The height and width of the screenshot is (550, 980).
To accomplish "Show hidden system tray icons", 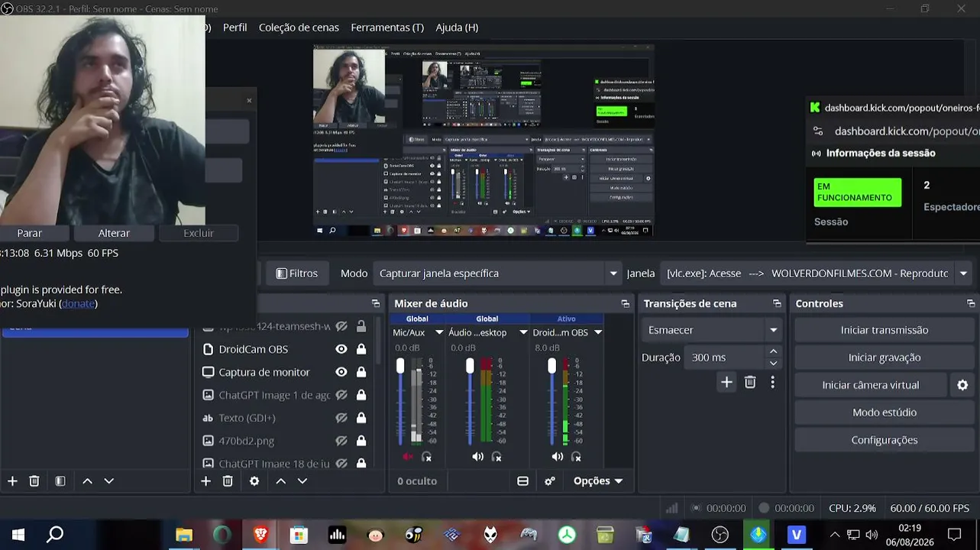I will [834, 535].
